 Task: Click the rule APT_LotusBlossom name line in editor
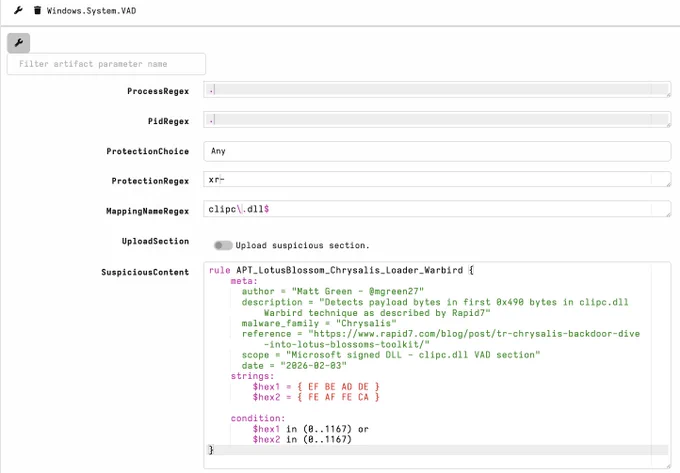pyautogui.click(x=341, y=270)
